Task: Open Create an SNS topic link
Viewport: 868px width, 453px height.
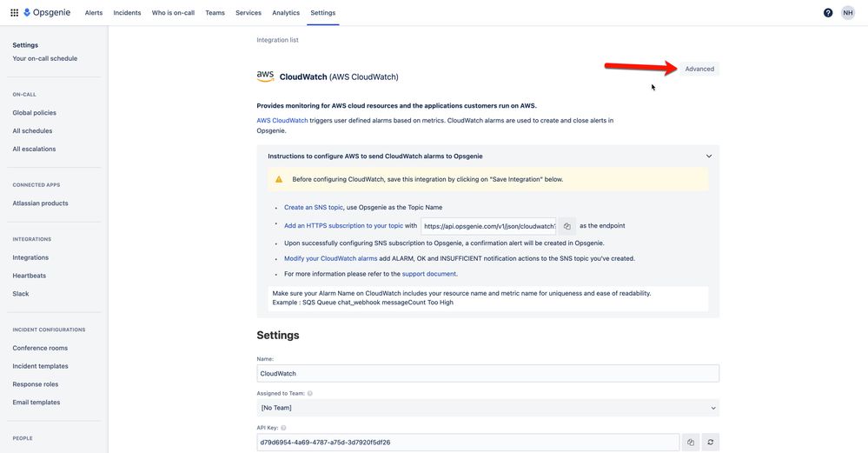Action: (x=314, y=207)
